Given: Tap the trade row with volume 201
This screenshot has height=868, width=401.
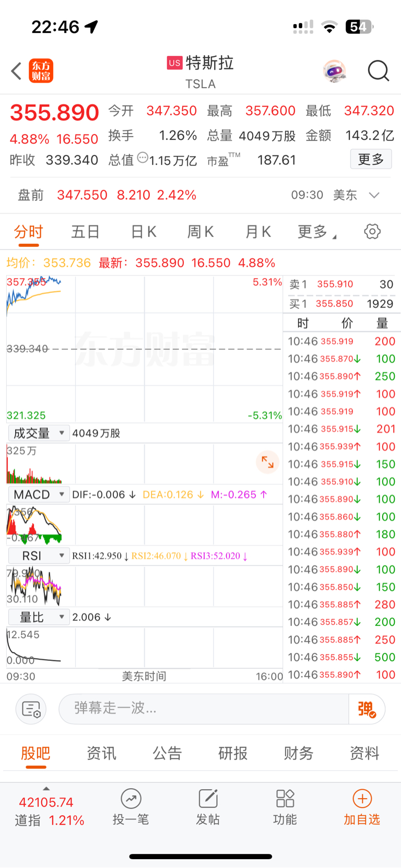Looking at the screenshot, I should [x=341, y=429].
